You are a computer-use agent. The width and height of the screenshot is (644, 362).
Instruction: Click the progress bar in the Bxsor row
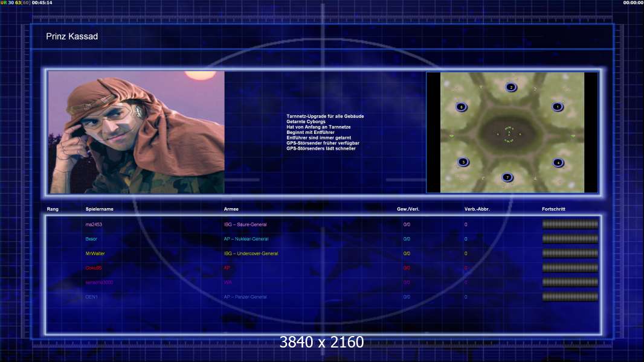[x=570, y=239]
